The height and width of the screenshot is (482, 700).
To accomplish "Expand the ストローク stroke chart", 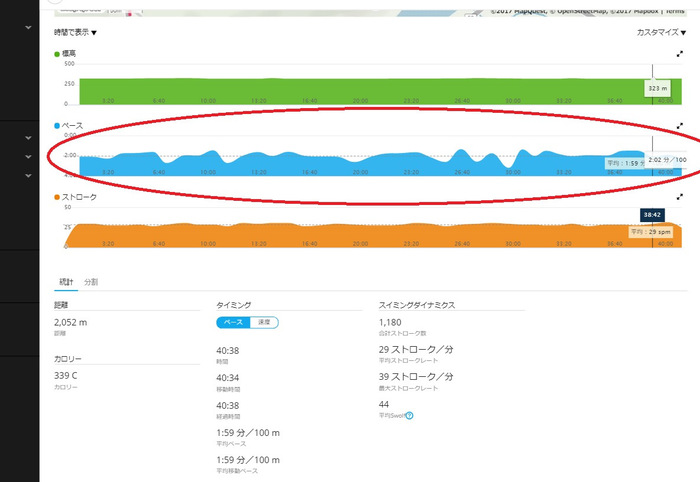I will click(x=679, y=196).
